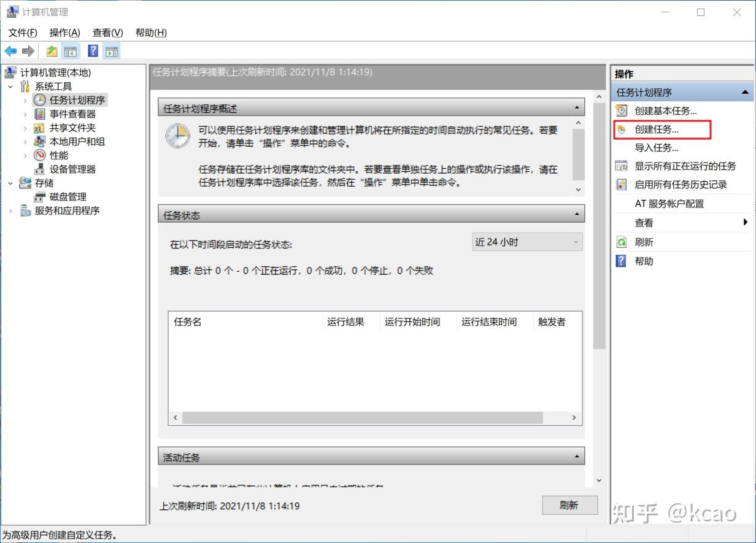This screenshot has height=543, width=756.
Task: Collapse the 任务计划程序 actions group header
Action: point(745,93)
